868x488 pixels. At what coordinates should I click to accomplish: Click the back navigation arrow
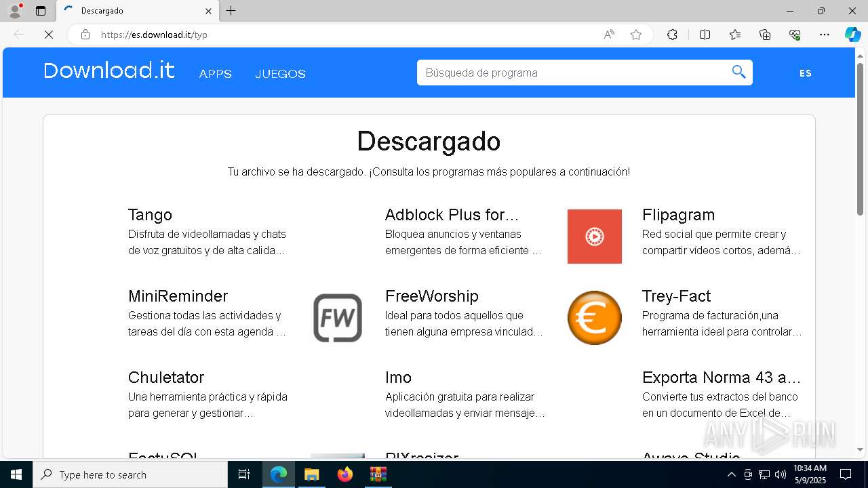pyautogui.click(x=19, y=35)
